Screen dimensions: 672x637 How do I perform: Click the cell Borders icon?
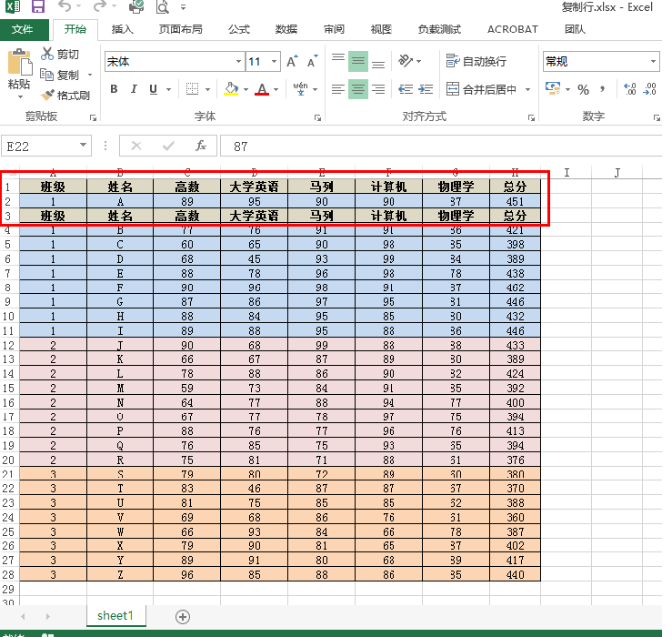(193, 89)
